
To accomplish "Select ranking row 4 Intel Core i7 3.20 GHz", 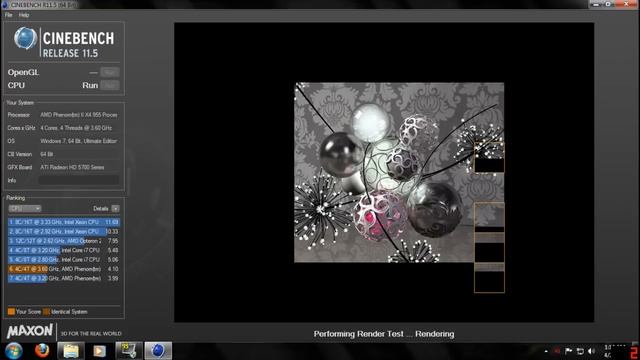I will 64,250.
